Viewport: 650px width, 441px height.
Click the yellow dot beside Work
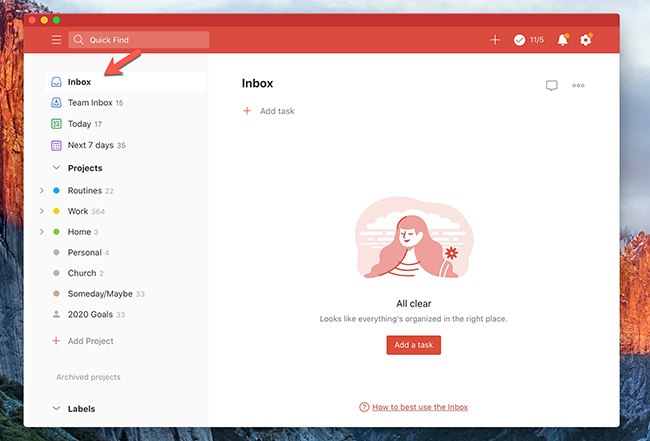tap(56, 211)
